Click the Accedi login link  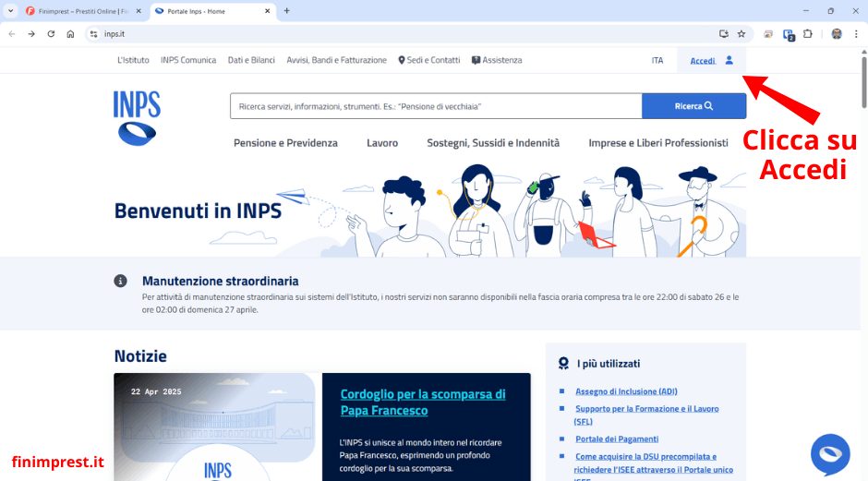[703, 61]
